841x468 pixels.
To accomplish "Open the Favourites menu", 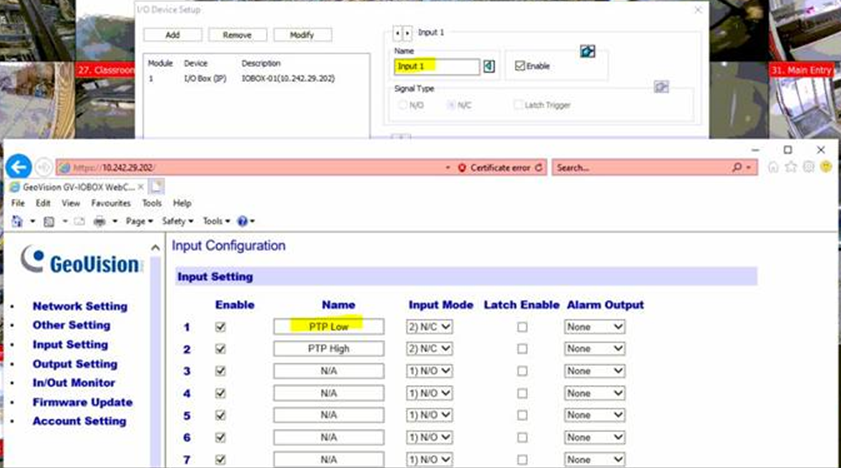I will [x=111, y=203].
